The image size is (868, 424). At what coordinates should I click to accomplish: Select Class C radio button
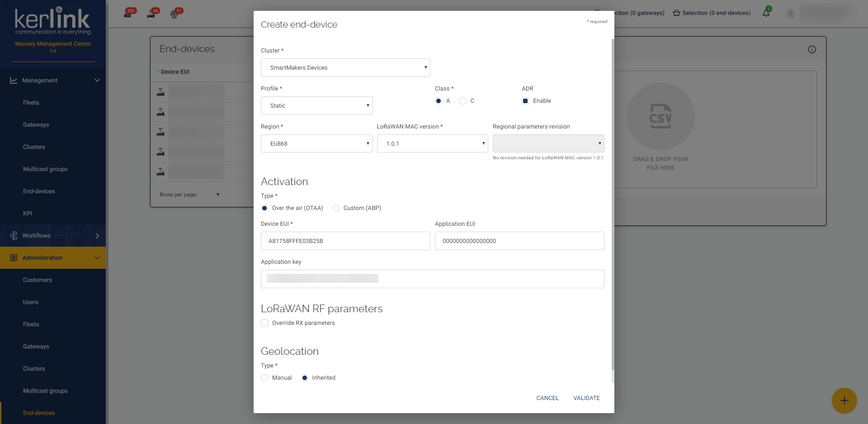point(463,101)
